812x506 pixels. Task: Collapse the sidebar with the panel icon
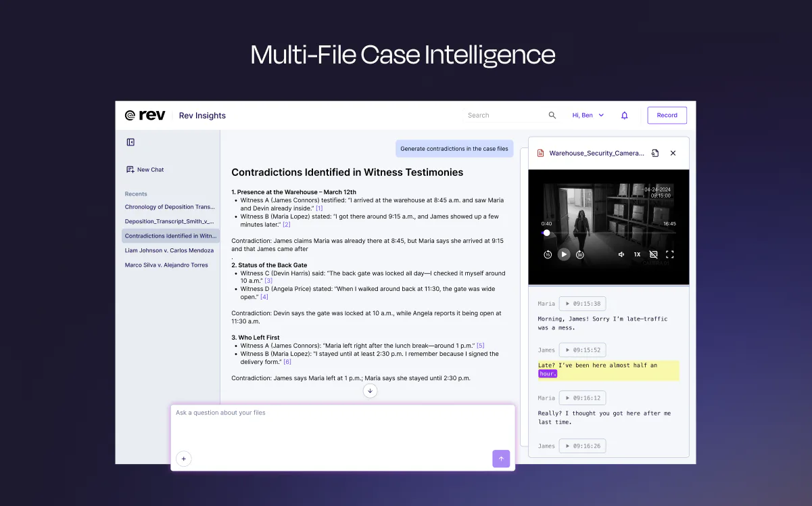coord(130,142)
